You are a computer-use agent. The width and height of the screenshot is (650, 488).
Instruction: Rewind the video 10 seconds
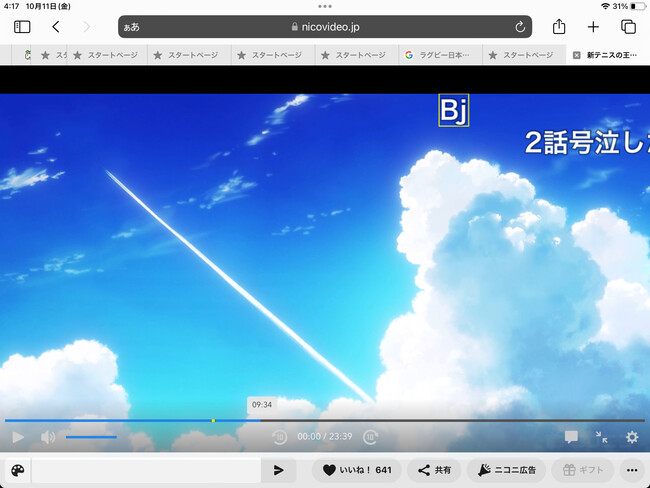pos(280,437)
